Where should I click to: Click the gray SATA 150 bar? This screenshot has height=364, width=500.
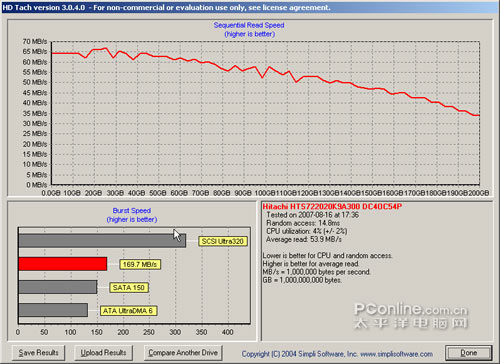[x=58, y=287]
